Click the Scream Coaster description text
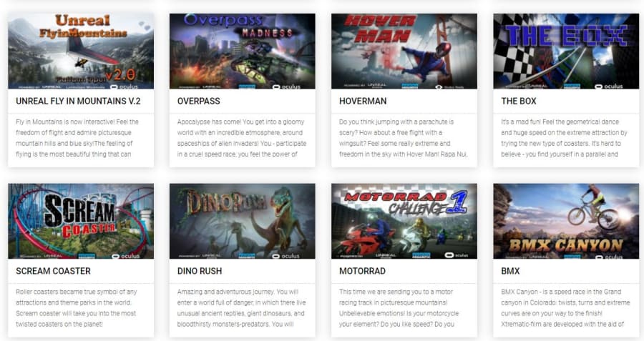Image resolution: width=644 pixels, height=341 pixels. 77,308
